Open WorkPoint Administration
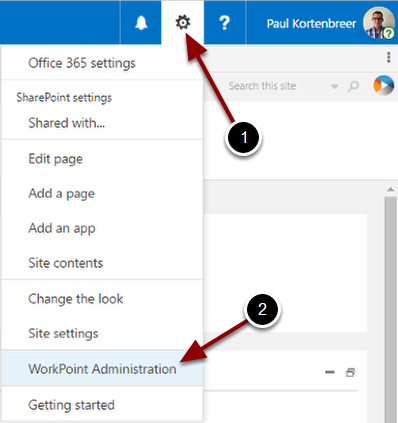This screenshot has height=423, width=398. click(102, 369)
